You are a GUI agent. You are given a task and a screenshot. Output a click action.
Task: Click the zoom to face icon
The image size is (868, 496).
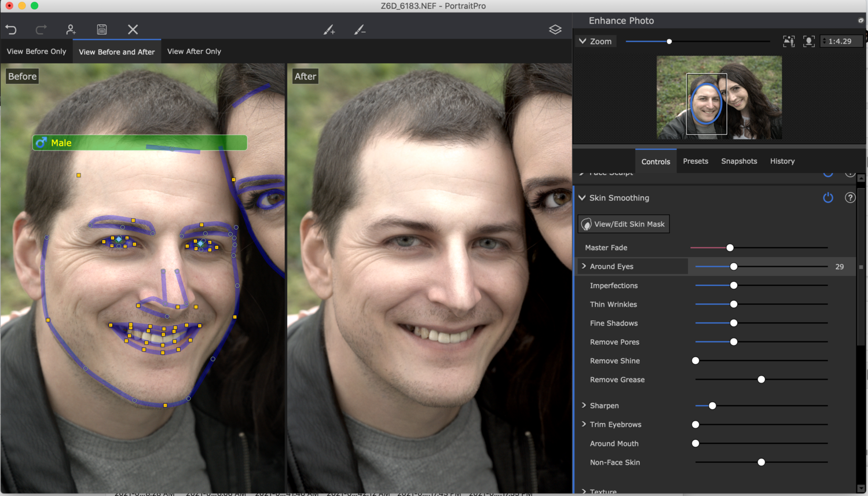(809, 41)
